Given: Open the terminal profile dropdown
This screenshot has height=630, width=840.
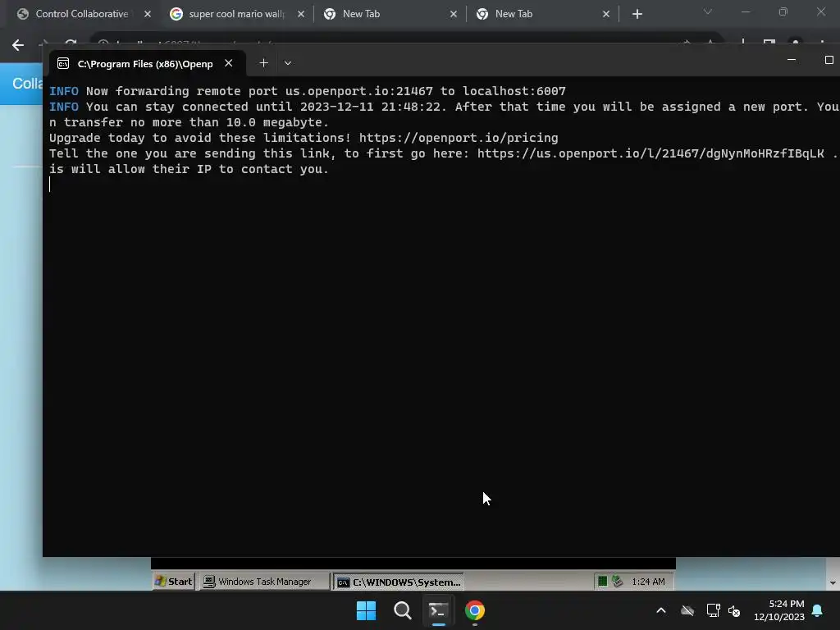Looking at the screenshot, I should (288, 63).
